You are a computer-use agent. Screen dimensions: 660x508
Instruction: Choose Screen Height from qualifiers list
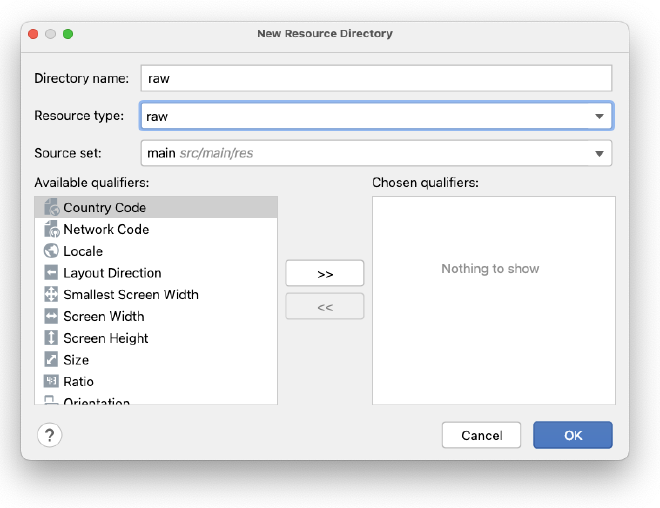click(x=105, y=338)
